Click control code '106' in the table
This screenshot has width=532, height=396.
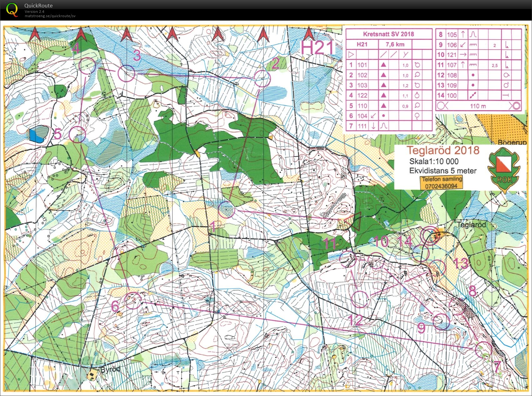(x=452, y=45)
